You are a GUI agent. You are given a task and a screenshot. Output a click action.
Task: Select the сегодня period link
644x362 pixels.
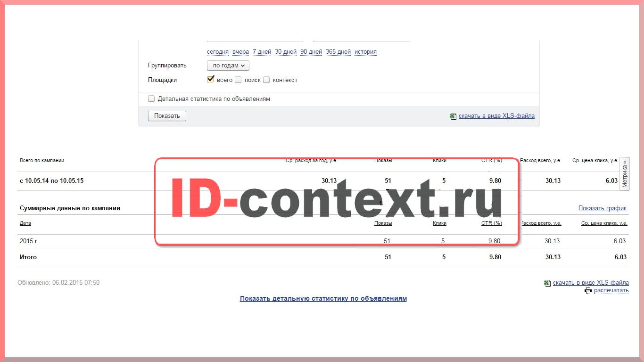point(218,52)
